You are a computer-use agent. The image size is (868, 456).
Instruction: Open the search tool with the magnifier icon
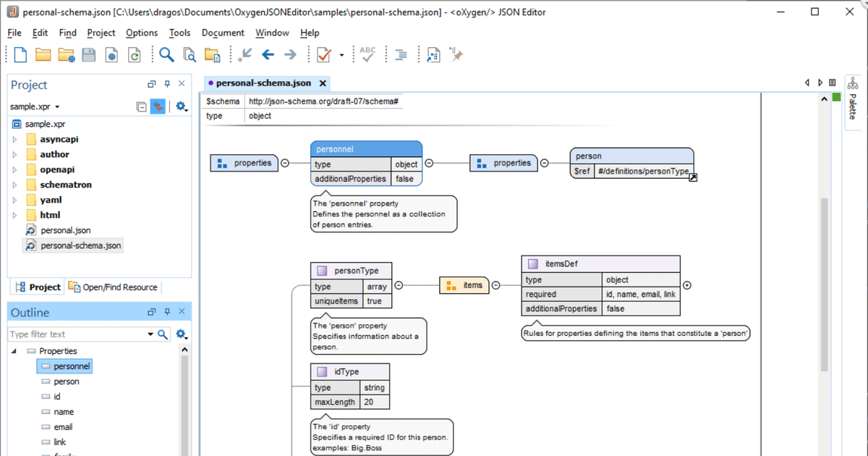165,54
